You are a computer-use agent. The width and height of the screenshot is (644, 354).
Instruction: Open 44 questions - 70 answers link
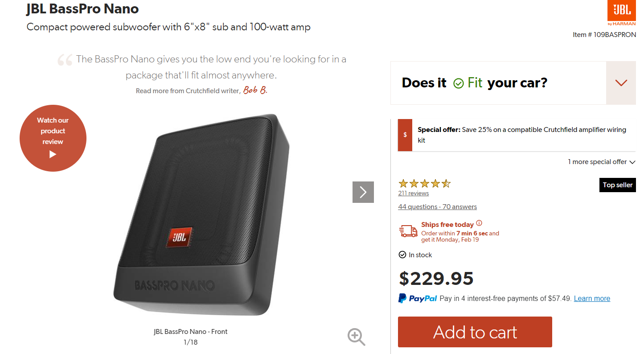(437, 207)
